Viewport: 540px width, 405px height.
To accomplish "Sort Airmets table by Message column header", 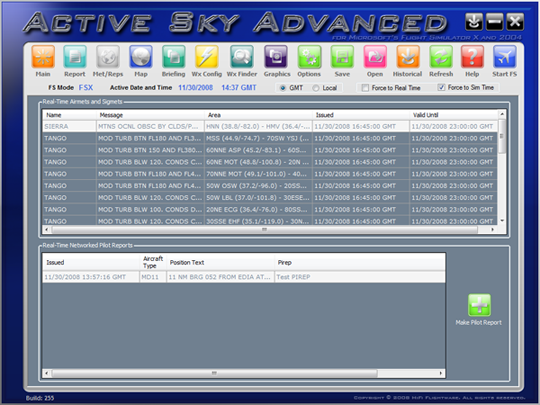I will 150,115.
